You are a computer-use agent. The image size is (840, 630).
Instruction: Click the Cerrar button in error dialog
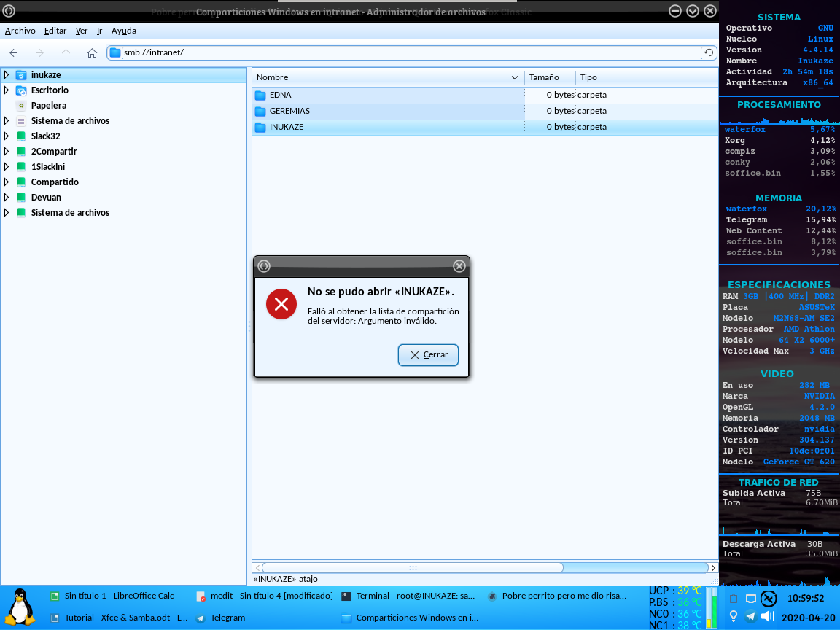[428, 354]
